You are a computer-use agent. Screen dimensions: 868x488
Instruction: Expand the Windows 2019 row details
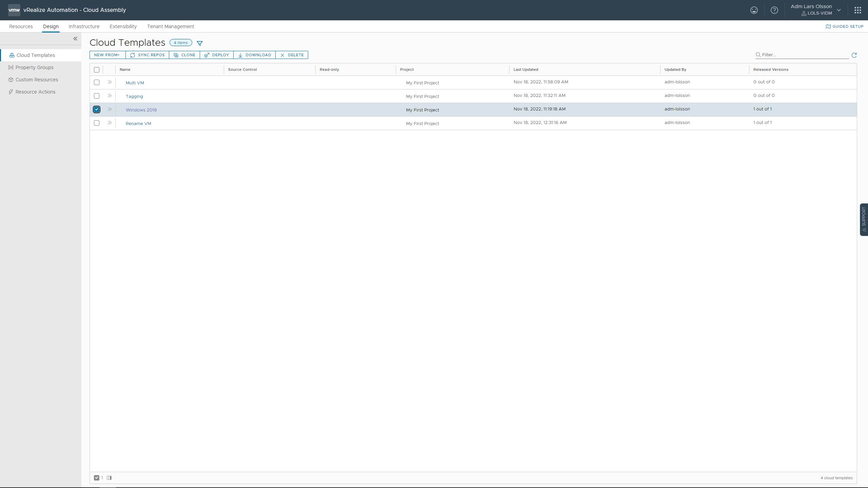tap(110, 109)
